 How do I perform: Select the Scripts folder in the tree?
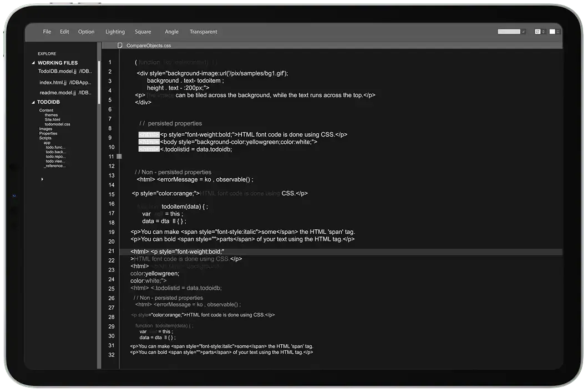45,138
